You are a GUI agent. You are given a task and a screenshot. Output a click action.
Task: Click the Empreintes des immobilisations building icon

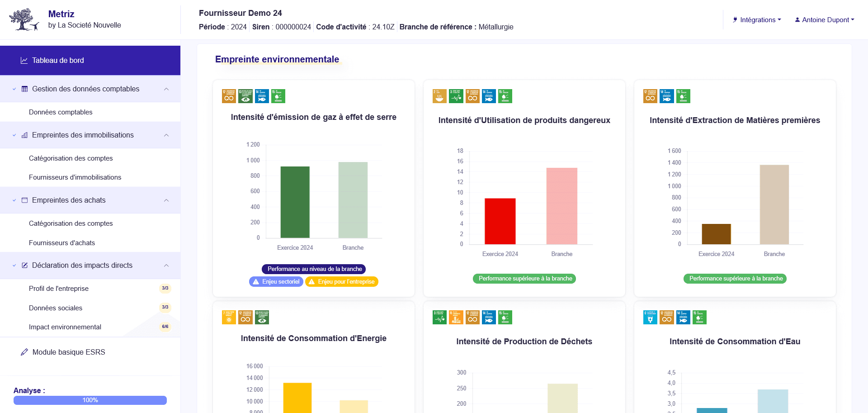click(x=25, y=135)
